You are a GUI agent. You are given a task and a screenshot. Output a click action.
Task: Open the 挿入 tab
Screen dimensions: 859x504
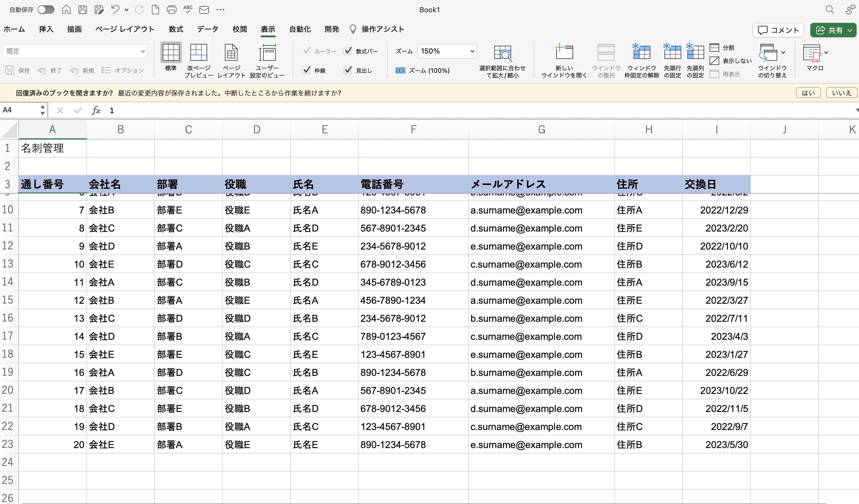46,29
